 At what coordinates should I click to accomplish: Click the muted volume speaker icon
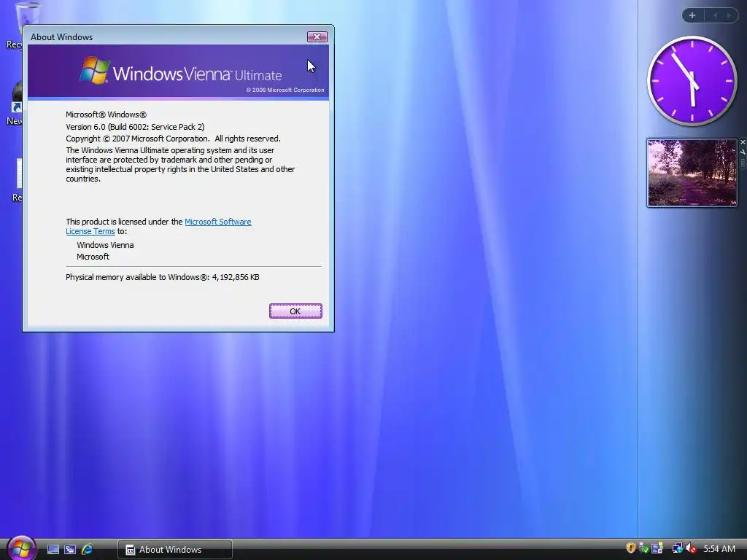point(692,549)
